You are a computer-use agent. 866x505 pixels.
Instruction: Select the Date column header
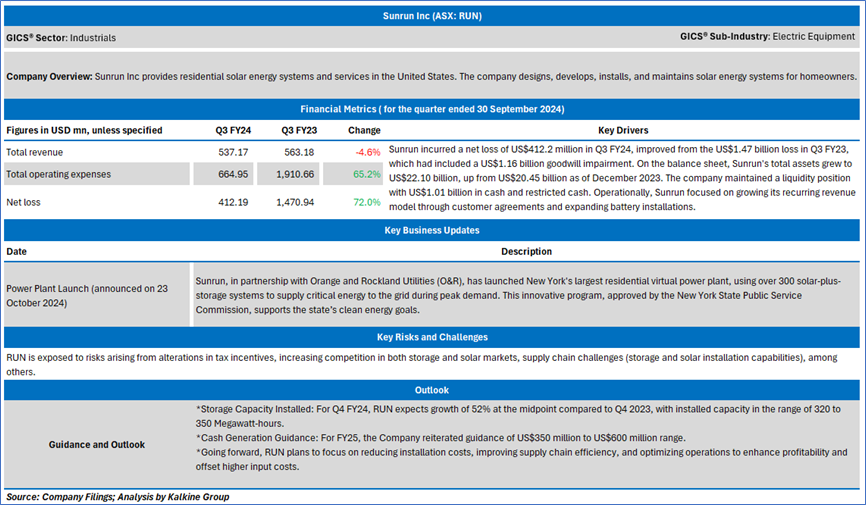[x=17, y=251]
